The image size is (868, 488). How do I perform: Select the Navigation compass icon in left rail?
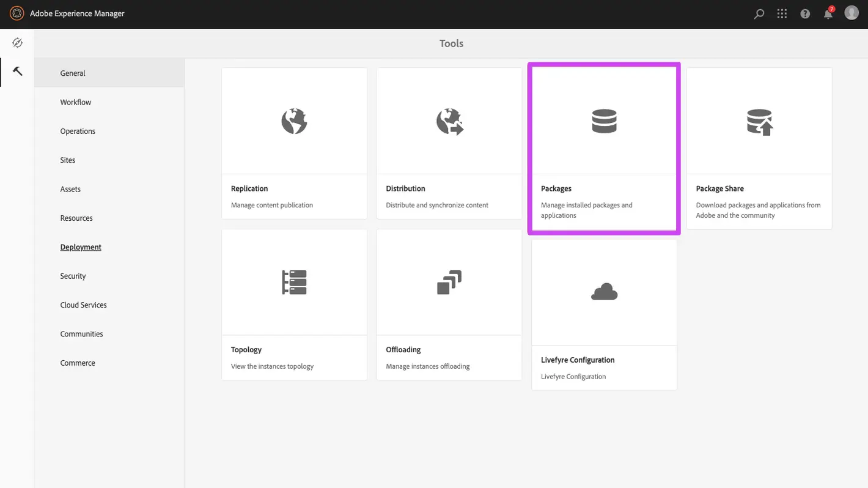17,43
